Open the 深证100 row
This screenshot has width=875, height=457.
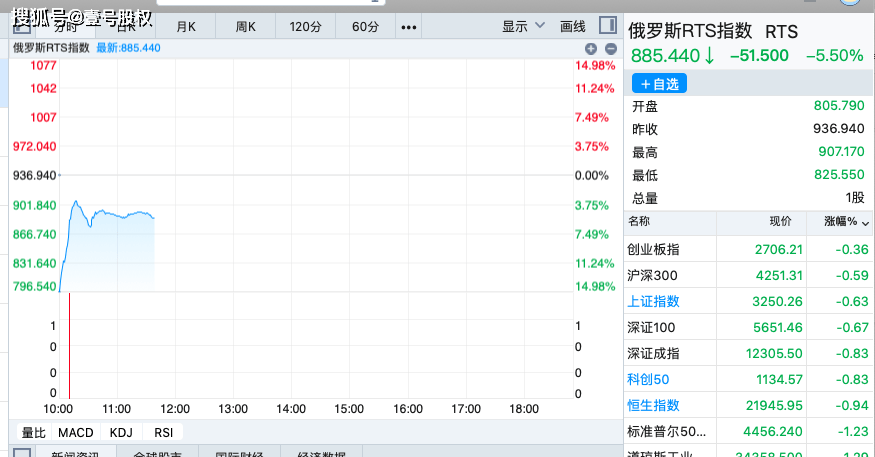[x=748, y=328]
